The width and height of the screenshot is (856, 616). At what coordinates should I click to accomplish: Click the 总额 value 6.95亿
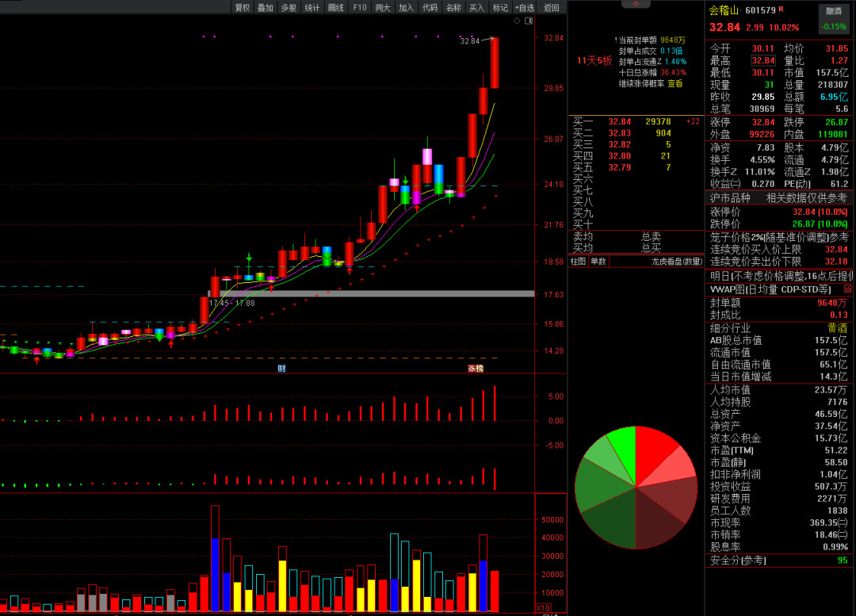pyautogui.click(x=834, y=97)
